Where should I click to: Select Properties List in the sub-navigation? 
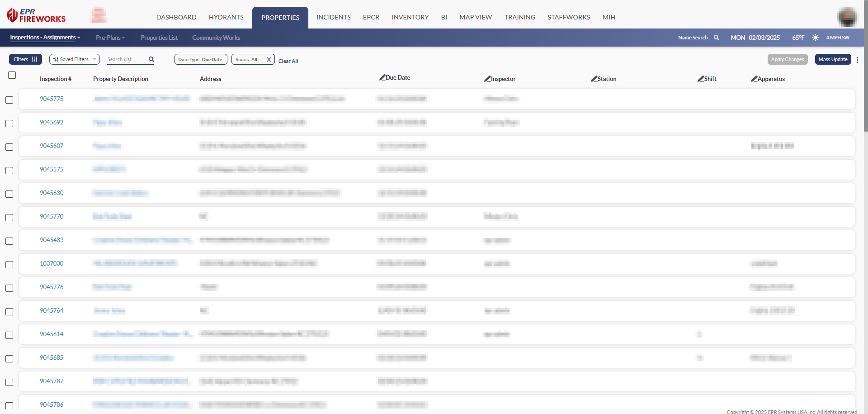pos(159,38)
